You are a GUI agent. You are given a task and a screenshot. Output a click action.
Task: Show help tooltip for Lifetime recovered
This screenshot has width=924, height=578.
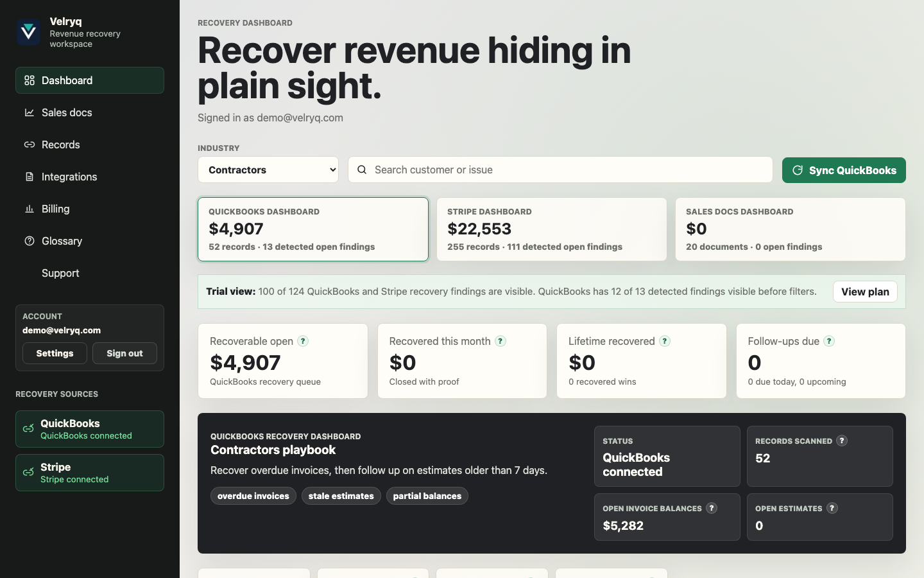[665, 341]
